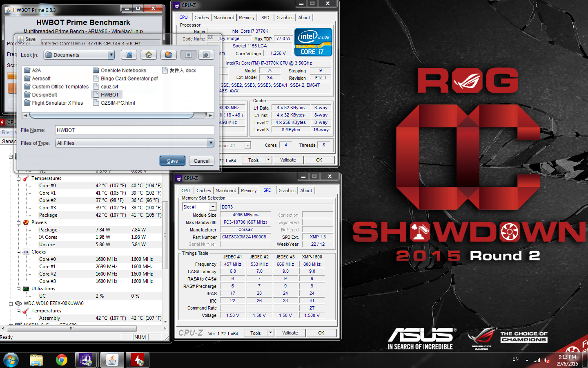Open About tab in upper CPU-Z
The width and height of the screenshot is (588, 368).
pos(304,18)
